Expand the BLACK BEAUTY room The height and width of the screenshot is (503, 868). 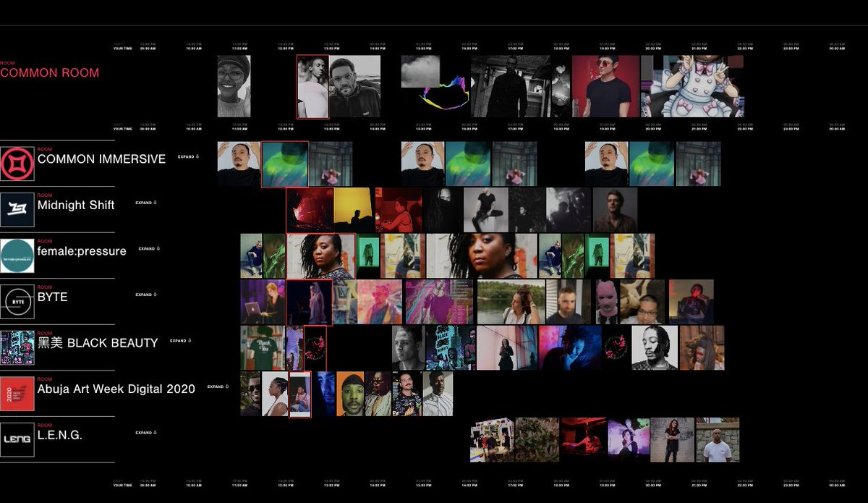click(x=180, y=340)
